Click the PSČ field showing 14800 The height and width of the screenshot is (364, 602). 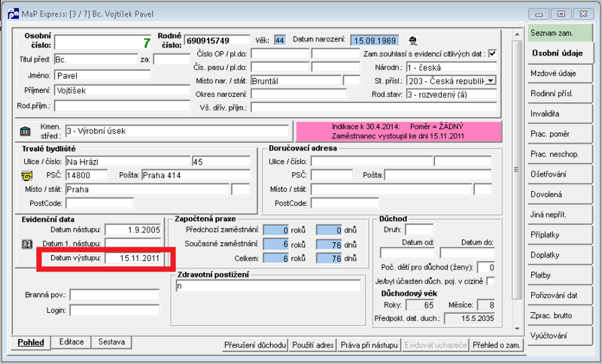[x=87, y=175]
